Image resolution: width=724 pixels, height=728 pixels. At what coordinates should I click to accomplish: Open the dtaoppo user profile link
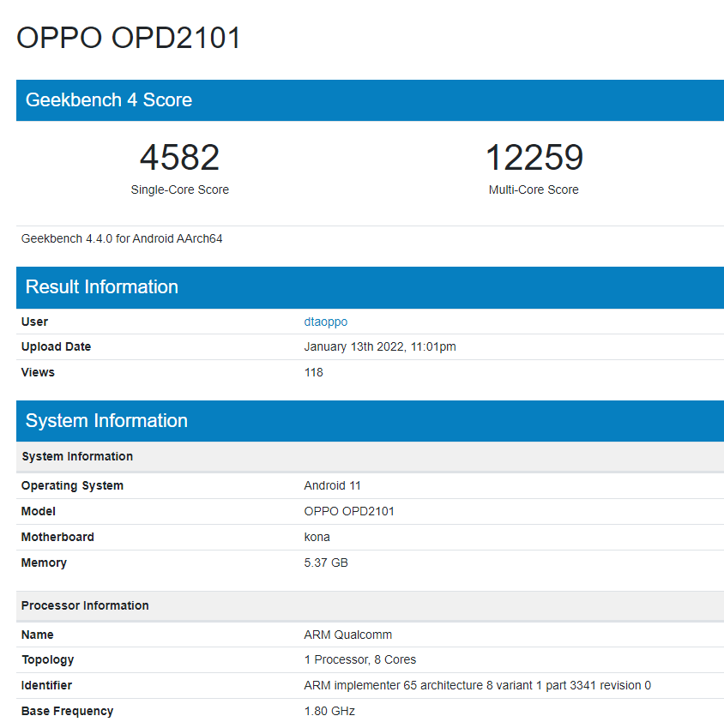coord(325,322)
